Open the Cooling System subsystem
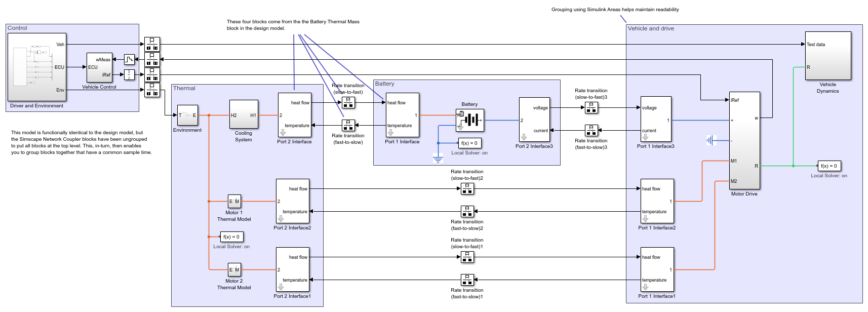 244,114
